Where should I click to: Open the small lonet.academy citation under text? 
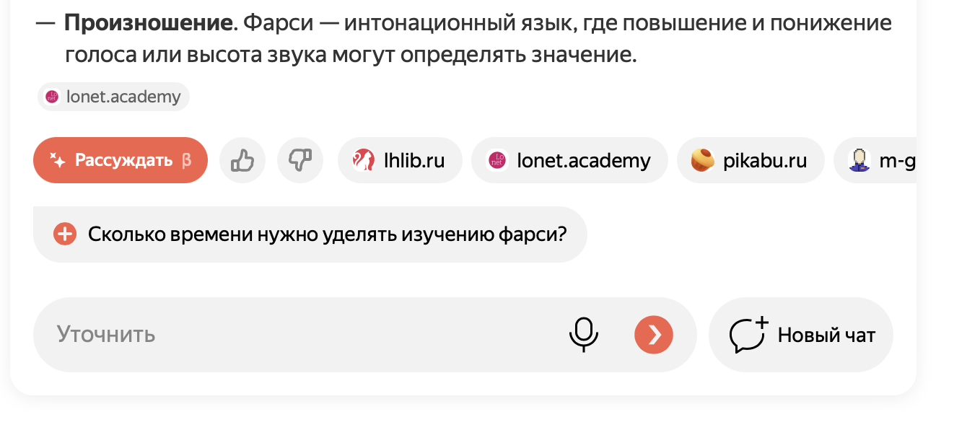(114, 97)
